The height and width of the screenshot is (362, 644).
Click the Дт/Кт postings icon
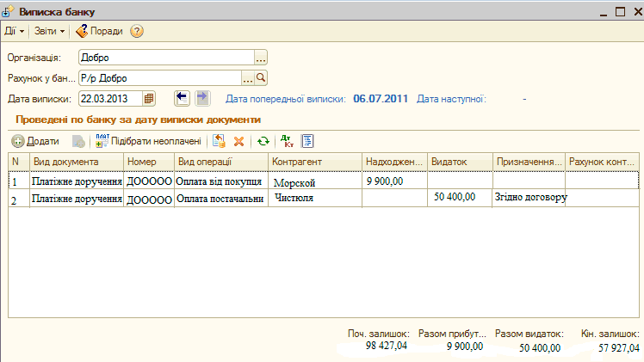(288, 141)
